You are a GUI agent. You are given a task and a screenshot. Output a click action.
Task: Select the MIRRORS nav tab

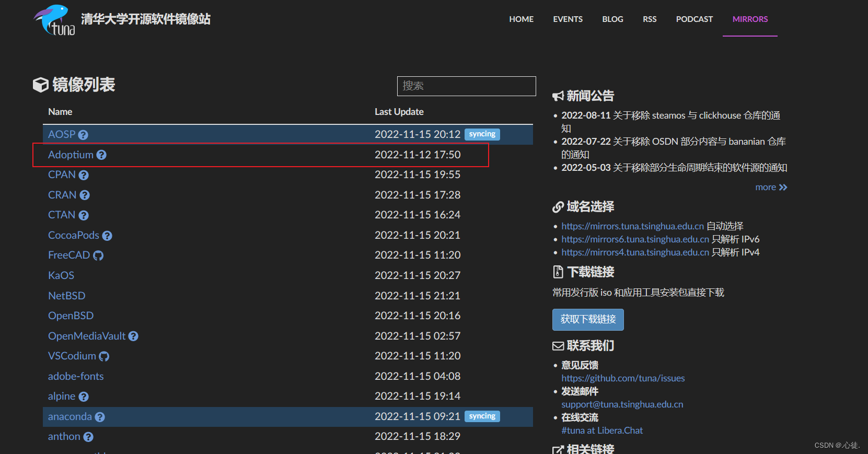click(x=750, y=19)
